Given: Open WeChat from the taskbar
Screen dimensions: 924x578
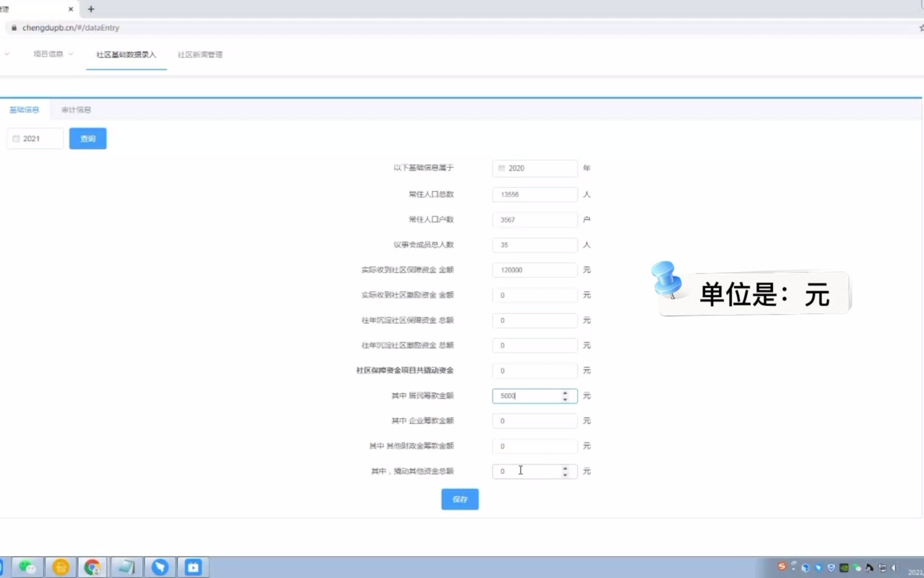Looking at the screenshot, I should pos(27,567).
